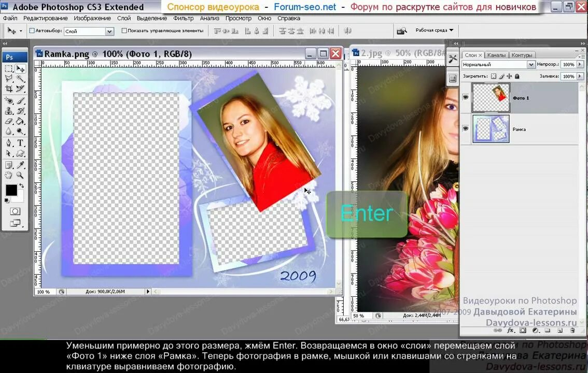This screenshot has width=588, height=373.
Task: Open the Заливка fill slider arrow
Action: pyautogui.click(x=580, y=76)
